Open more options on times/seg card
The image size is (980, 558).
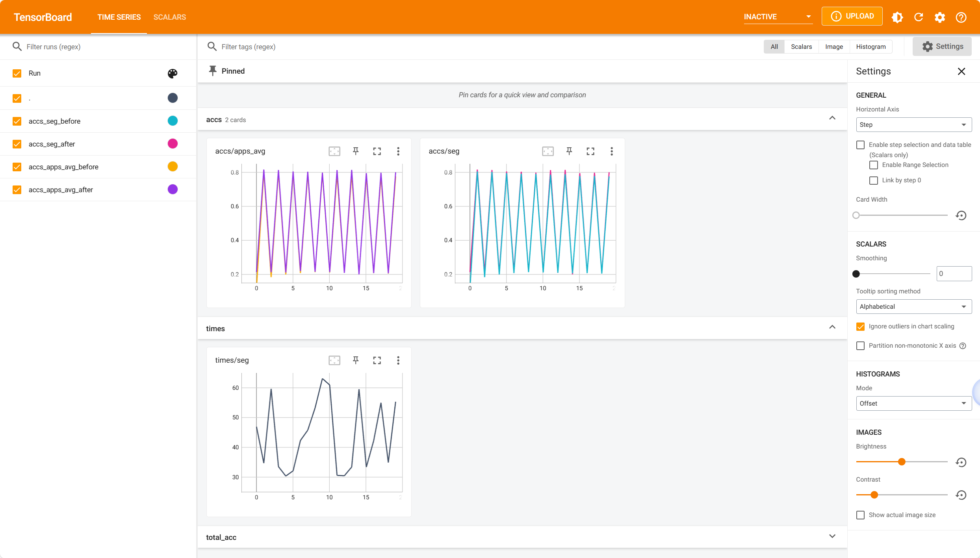tap(398, 360)
